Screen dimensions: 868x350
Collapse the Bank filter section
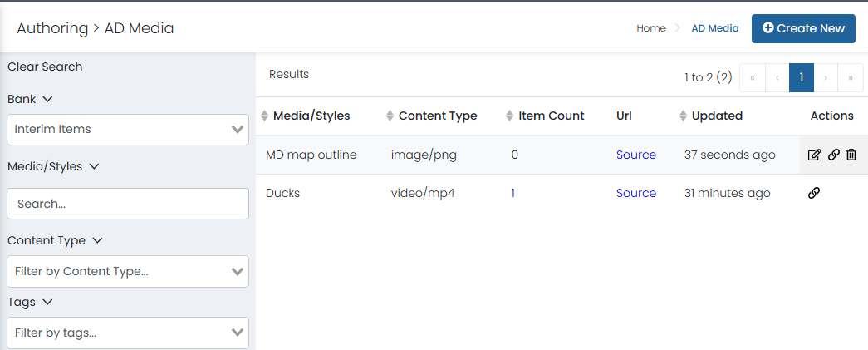pos(47,99)
